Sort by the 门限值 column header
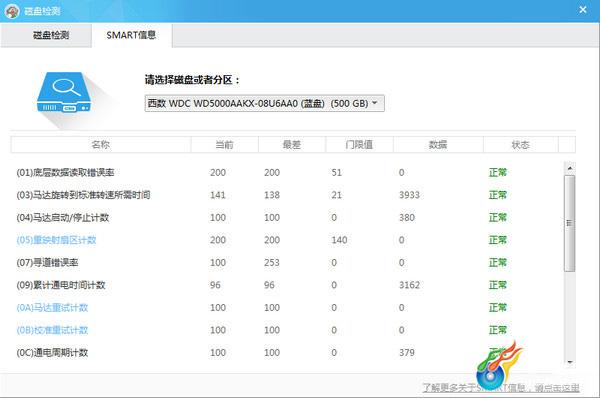This screenshot has width=600, height=398. click(359, 145)
